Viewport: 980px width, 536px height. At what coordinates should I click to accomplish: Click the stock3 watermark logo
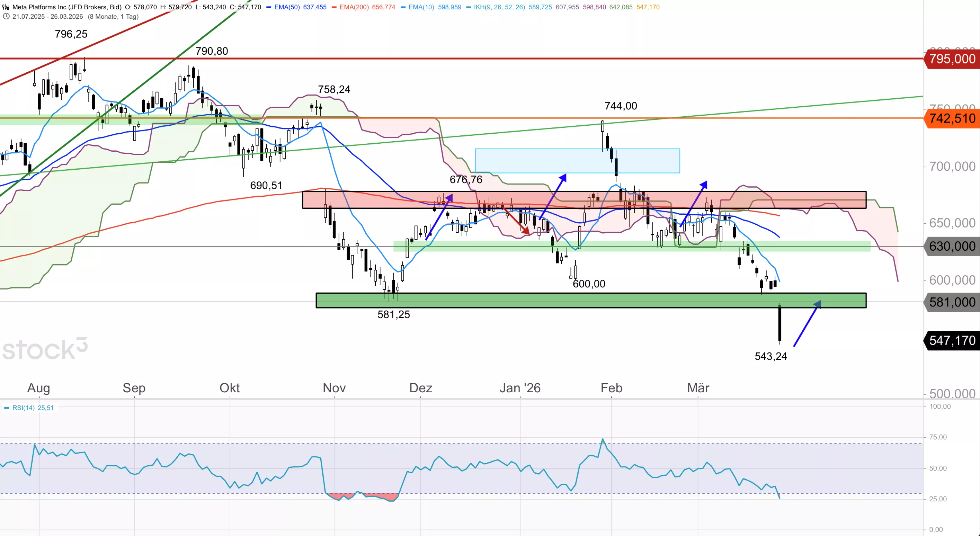point(45,348)
